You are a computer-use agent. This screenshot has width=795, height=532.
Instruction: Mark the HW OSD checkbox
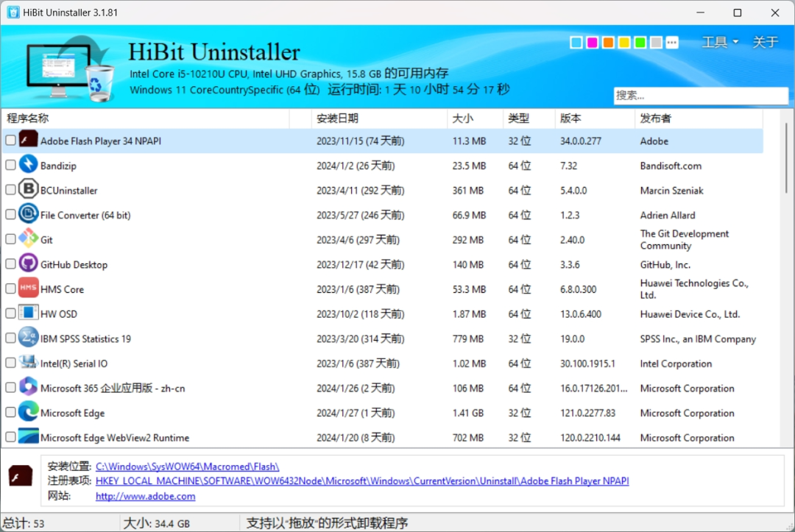click(x=10, y=313)
